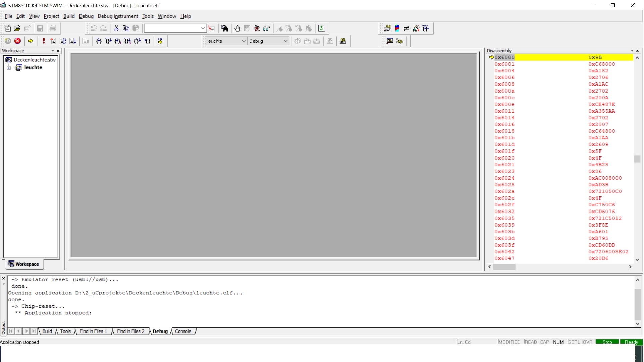Open the Debug configuration dropdown

[286, 41]
